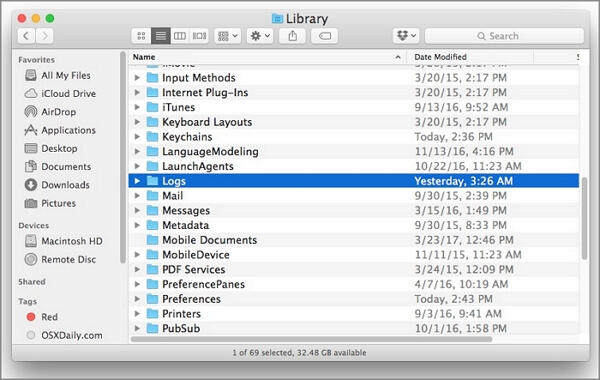Open All My Files in sidebar
The image size is (600, 380).
point(58,75)
